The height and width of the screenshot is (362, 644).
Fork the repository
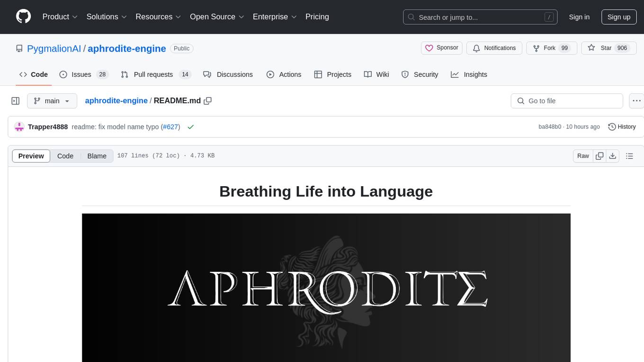click(552, 48)
